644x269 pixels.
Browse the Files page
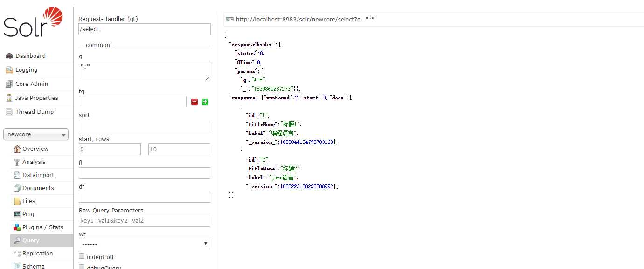point(29,201)
